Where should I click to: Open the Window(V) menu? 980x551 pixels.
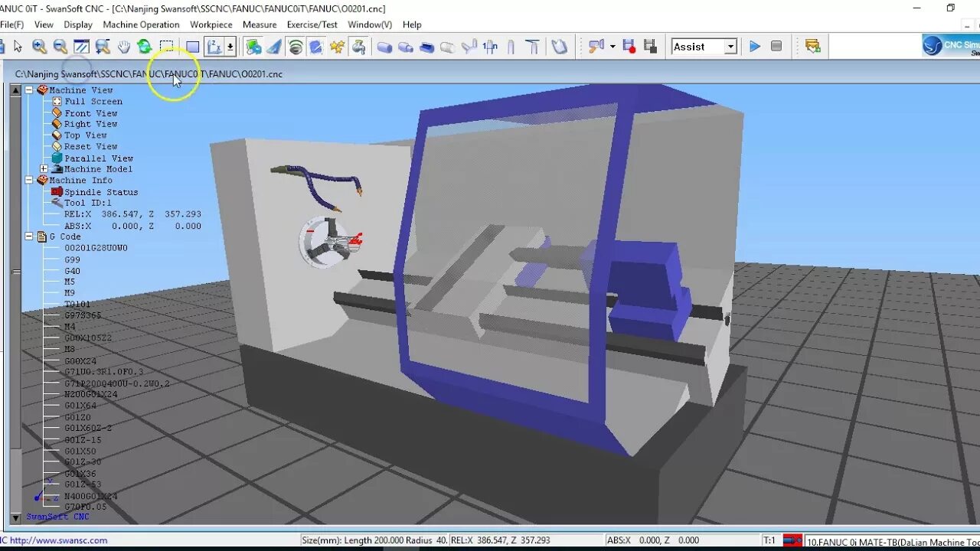pyautogui.click(x=370, y=24)
